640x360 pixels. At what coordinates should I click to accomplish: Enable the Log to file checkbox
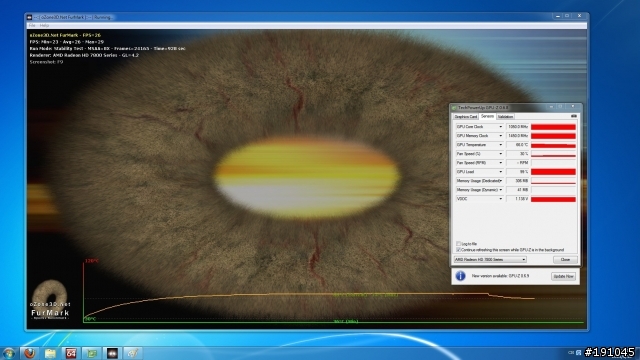pyautogui.click(x=458, y=244)
